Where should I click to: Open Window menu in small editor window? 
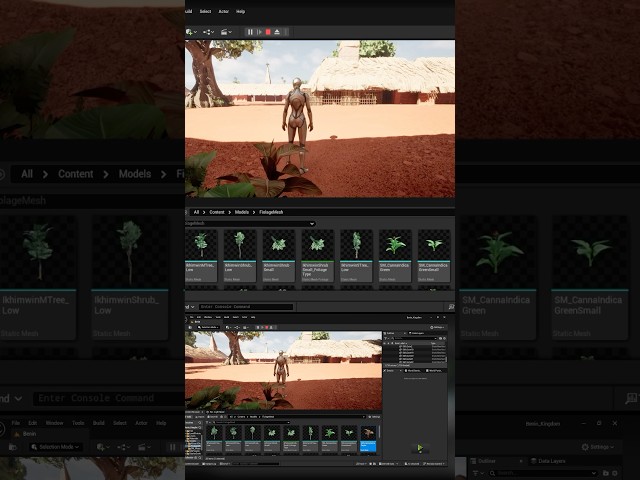[208, 317]
